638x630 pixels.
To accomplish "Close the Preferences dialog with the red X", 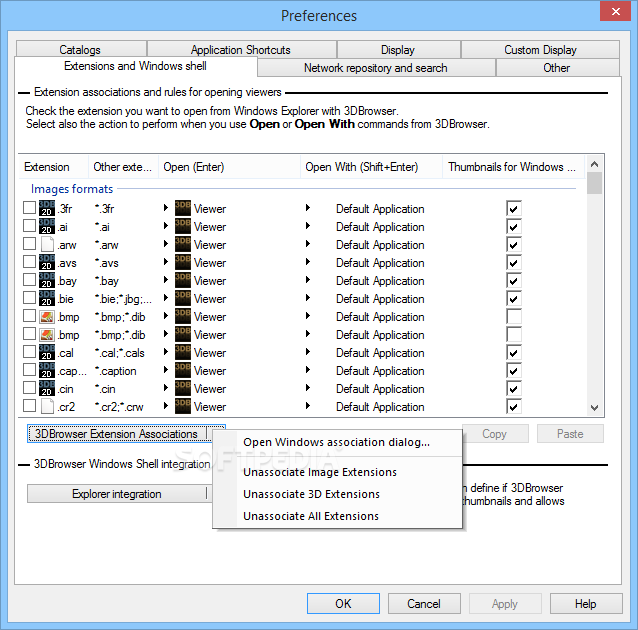I will (615, 11).
